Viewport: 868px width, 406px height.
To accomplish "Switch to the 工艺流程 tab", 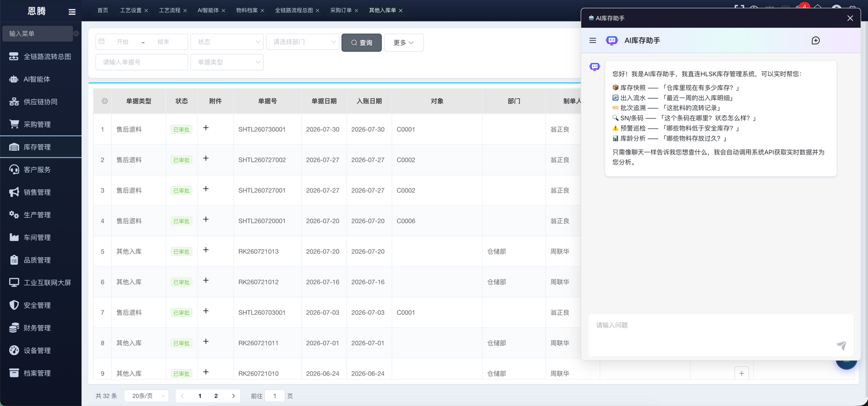I will (169, 10).
